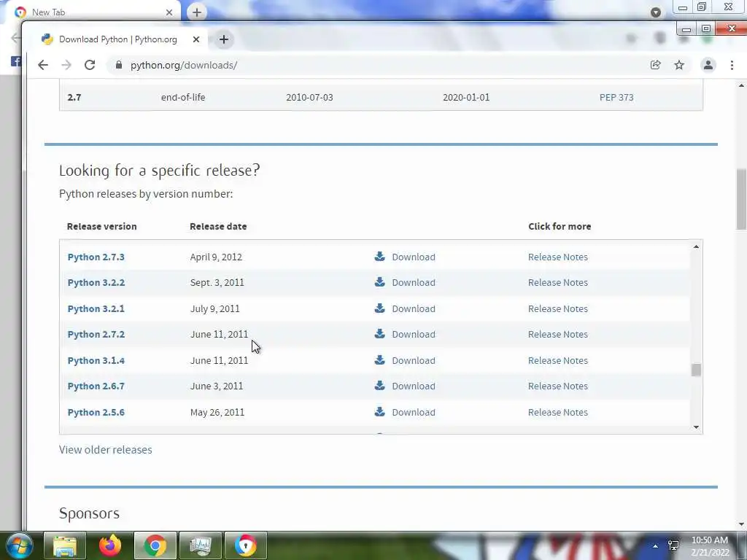Open Python 3.2.2 release link

[96, 283]
